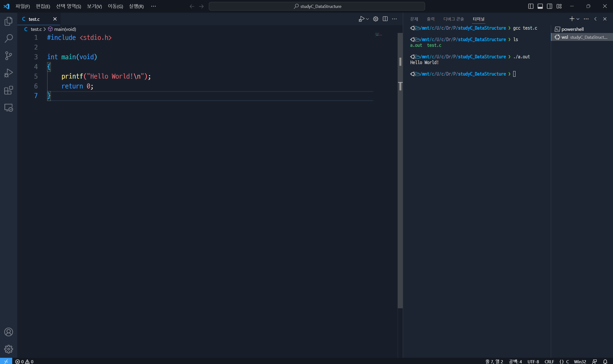Click the feedback icon in status bar
This screenshot has width=613, height=364.
pos(594,361)
